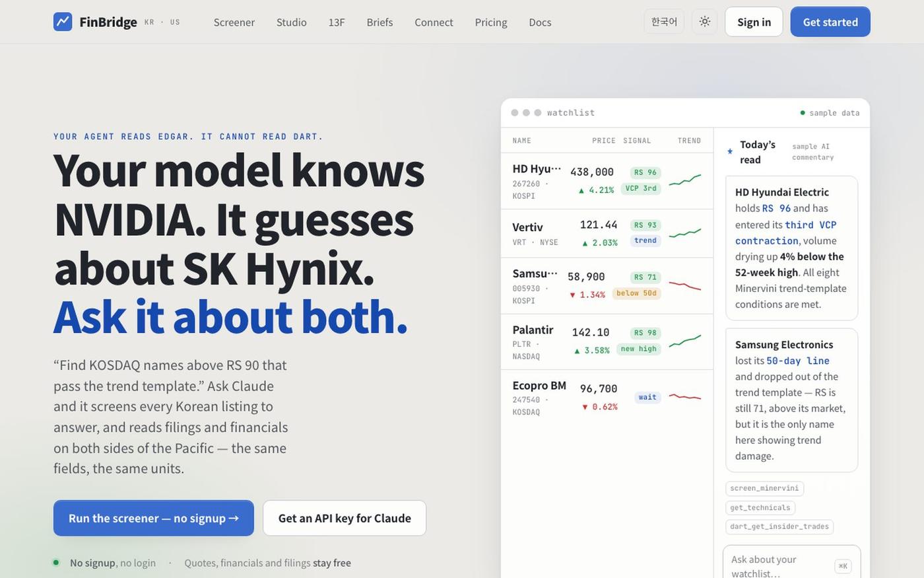
Task: Click the third VCP contraction highlighted text
Action: click(786, 233)
